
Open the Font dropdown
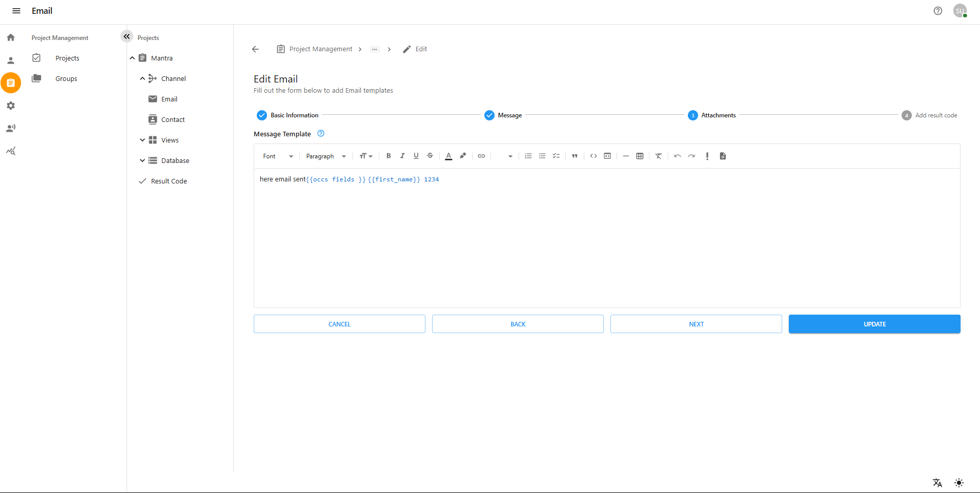[x=278, y=156]
